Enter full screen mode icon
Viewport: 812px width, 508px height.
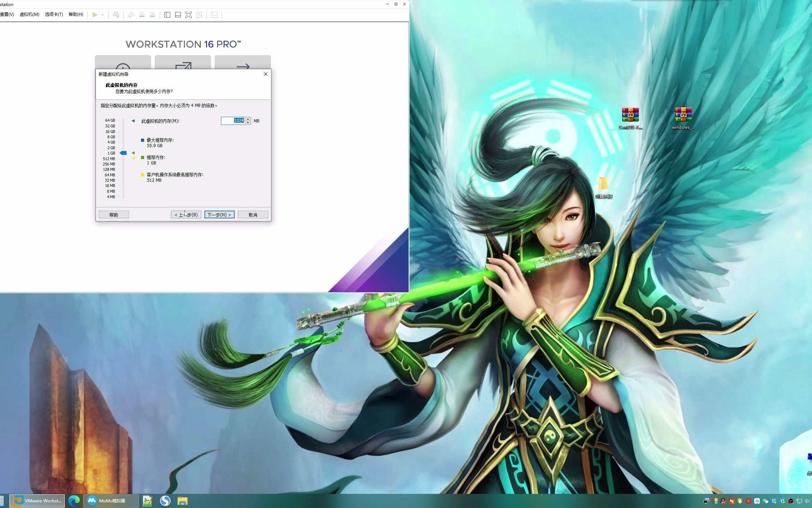[x=189, y=14]
